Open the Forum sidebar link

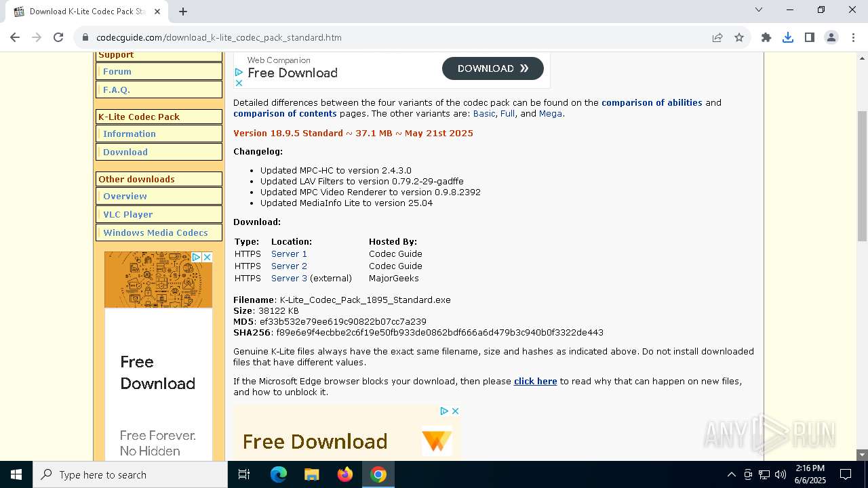click(x=117, y=71)
